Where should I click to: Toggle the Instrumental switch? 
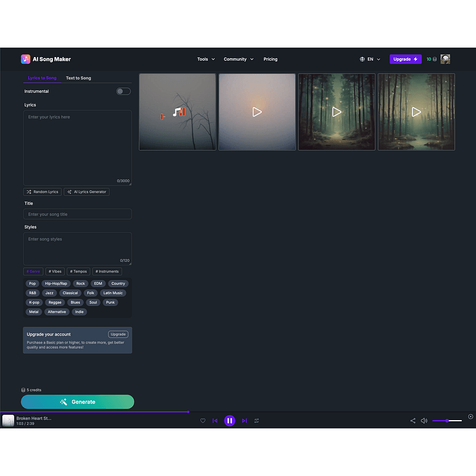[123, 92]
